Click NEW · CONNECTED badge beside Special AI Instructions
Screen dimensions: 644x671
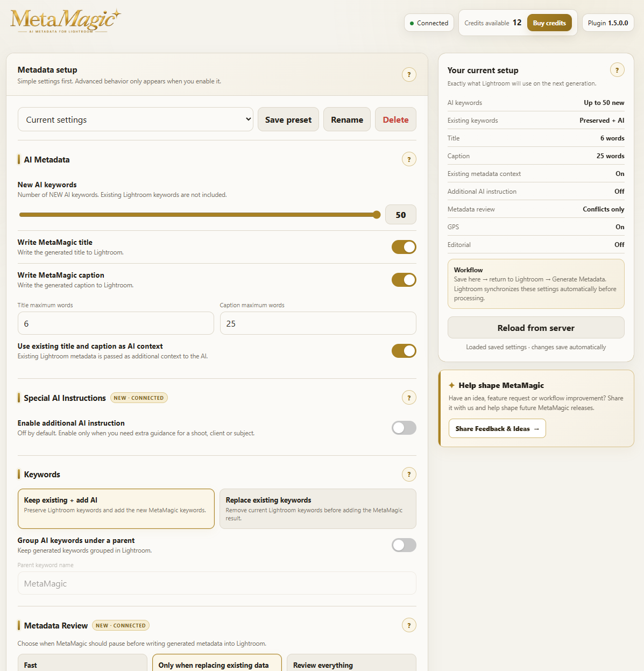point(139,398)
